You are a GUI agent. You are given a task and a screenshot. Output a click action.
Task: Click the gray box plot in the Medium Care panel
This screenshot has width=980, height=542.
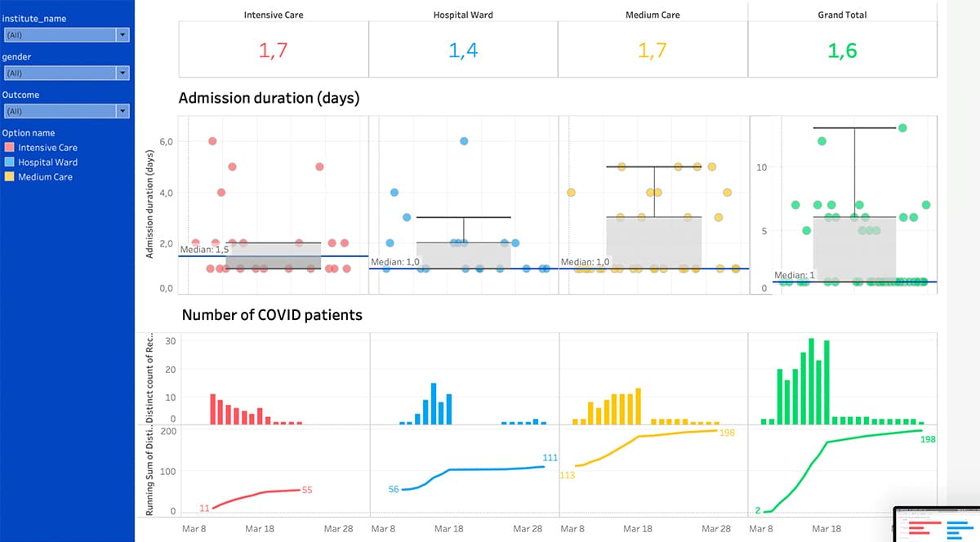653,241
